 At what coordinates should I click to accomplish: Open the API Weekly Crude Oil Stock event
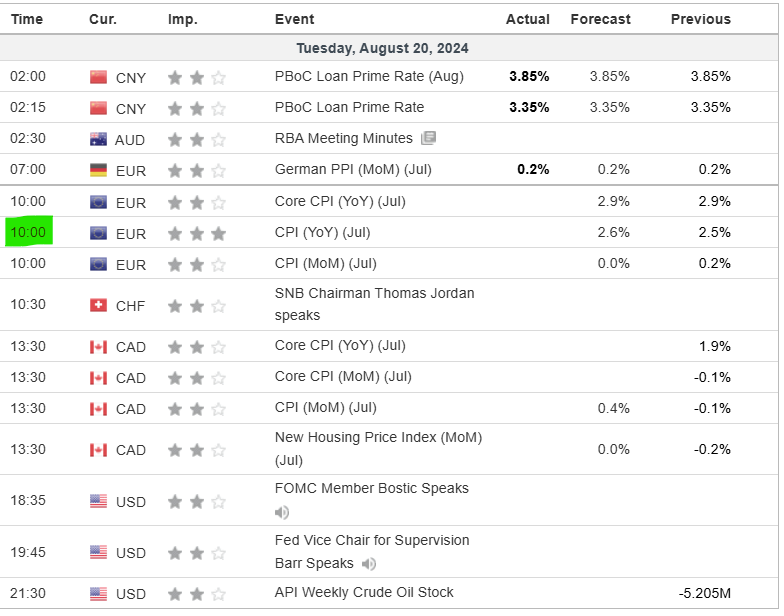[x=364, y=592]
